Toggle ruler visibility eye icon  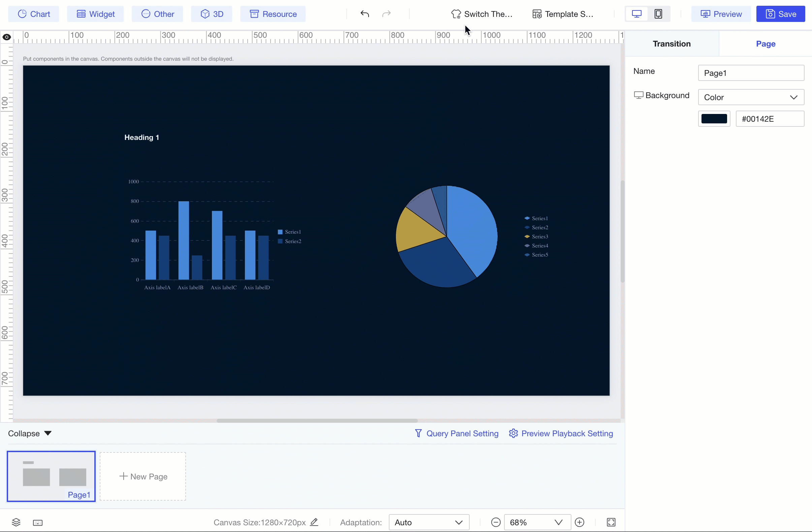point(6,37)
